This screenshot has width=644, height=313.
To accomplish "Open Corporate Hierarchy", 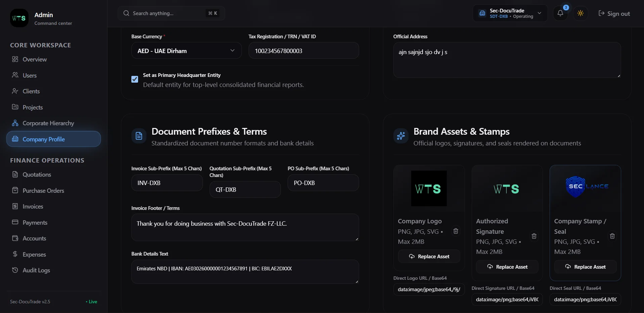I will (x=54, y=123).
